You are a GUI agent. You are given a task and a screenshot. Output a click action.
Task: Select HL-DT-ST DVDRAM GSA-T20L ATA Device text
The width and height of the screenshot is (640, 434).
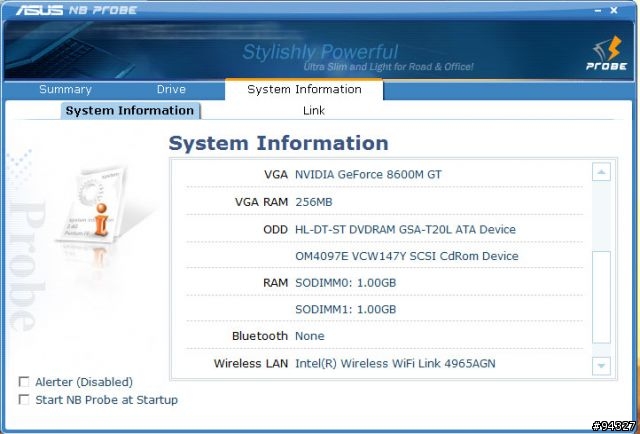click(405, 229)
